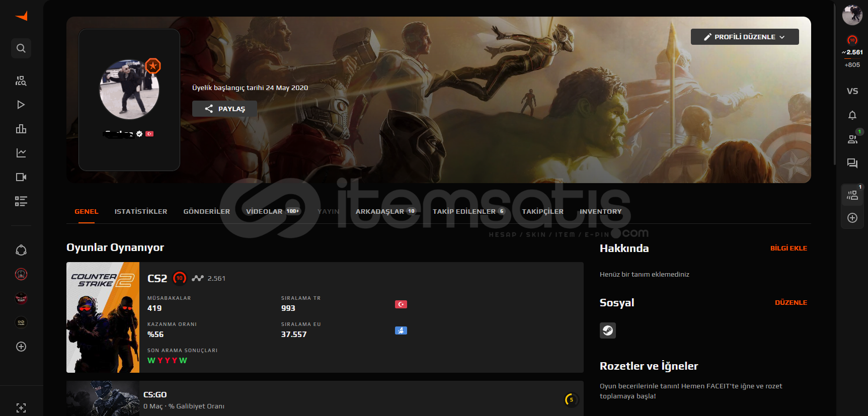The image size is (868, 416).
Task: Open the find players sidebar icon
Action: click(x=21, y=80)
